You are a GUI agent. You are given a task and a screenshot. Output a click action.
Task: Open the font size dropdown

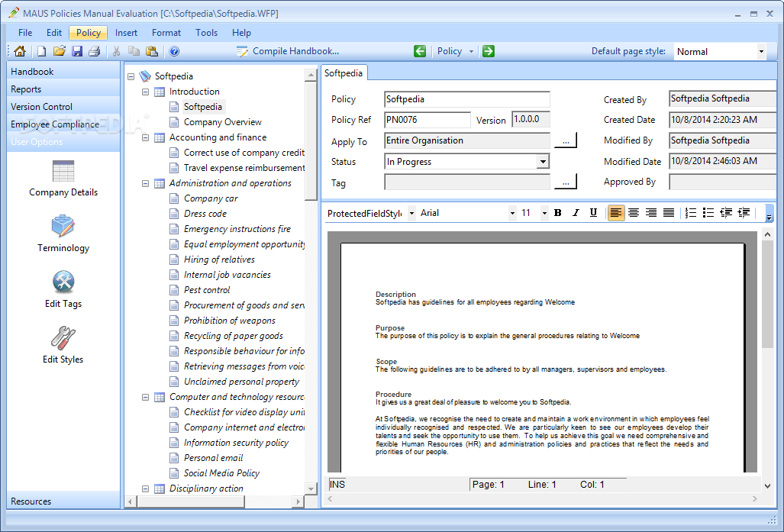(544, 213)
